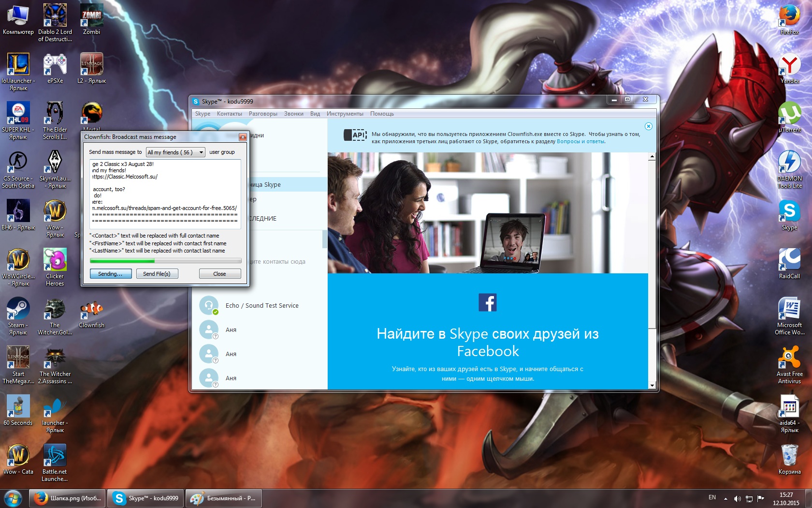This screenshot has height=508, width=812.
Task: Open the Clicker Heroes icon
Action: [55, 267]
